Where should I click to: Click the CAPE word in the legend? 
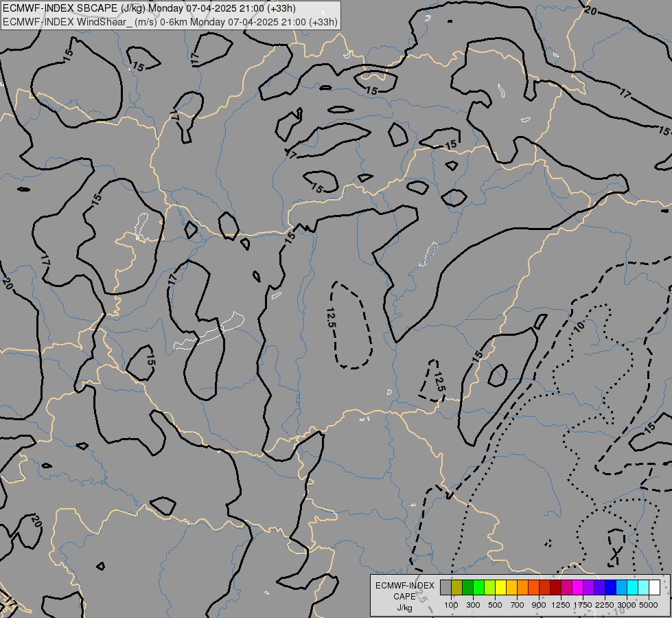404,597
